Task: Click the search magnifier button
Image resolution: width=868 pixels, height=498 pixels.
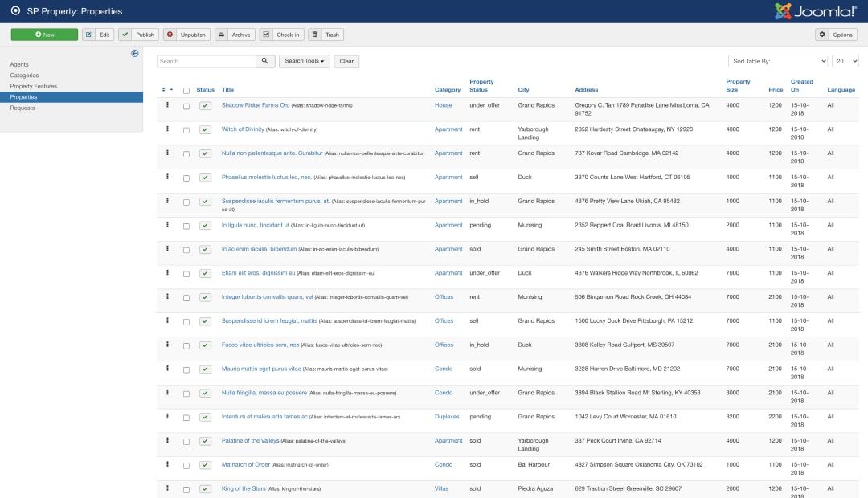Action: [265, 61]
